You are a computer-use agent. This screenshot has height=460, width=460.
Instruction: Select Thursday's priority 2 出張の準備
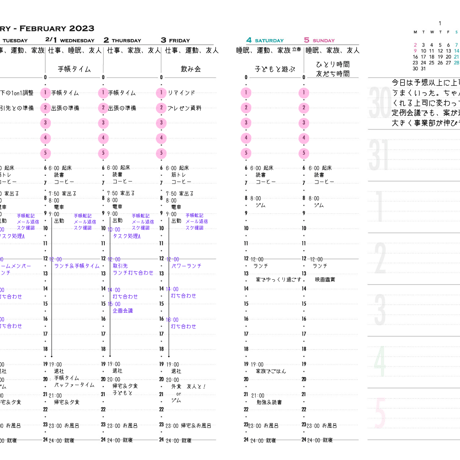coord(122,108)
